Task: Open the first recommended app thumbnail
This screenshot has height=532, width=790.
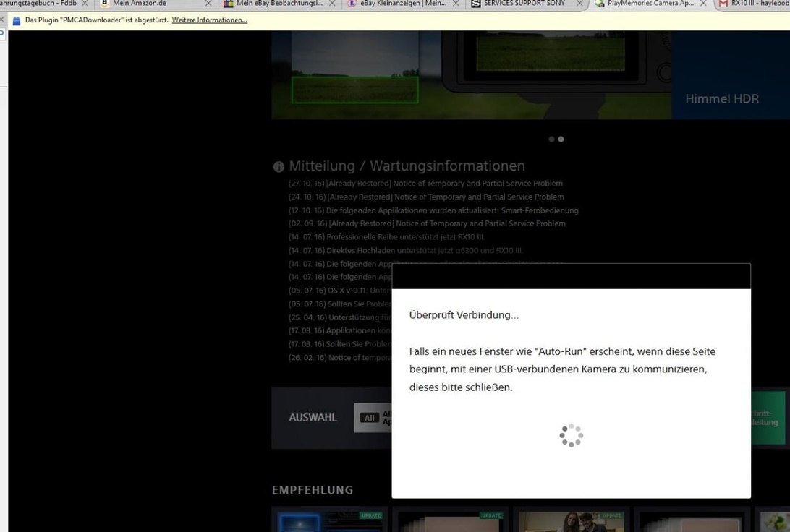Action: pyautogui.click(x=329, y=520)
